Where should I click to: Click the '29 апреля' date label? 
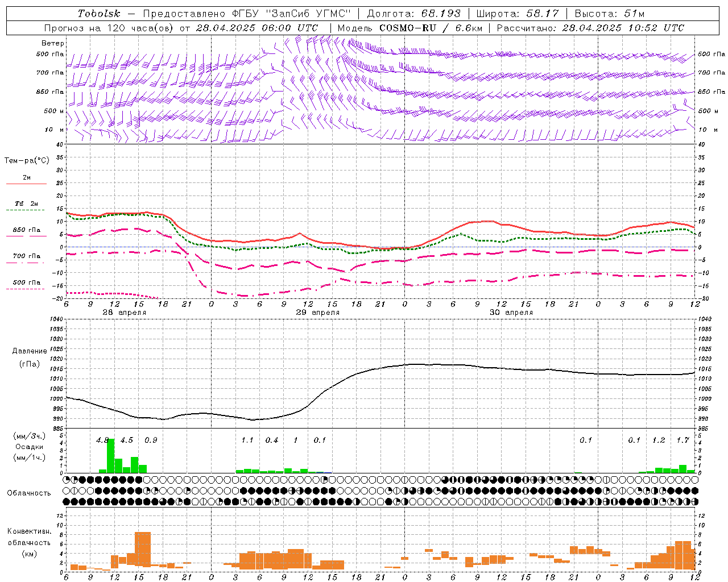pyautogui.click(x=317, y=313)
